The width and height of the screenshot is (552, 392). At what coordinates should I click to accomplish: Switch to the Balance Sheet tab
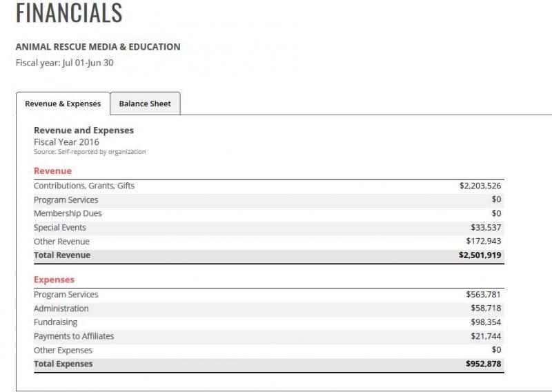pos(145,104)
